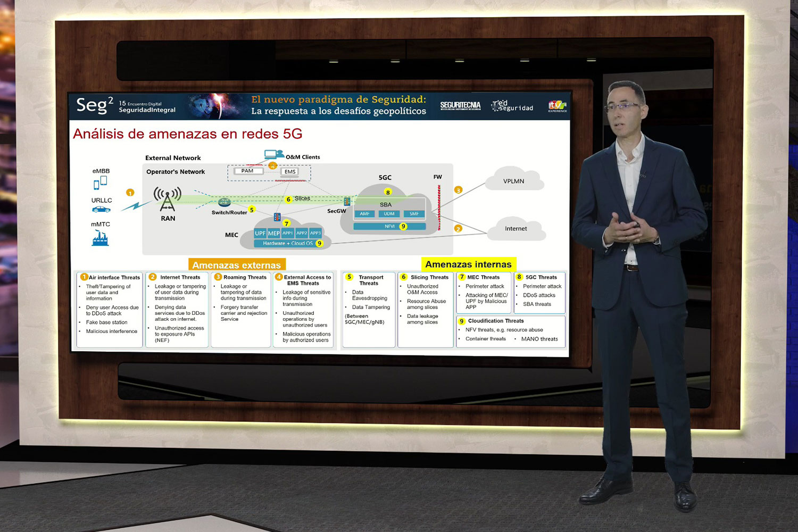Click the 'Fake base station' bullet
Viewport: 798px width, 532px height.
pos(106,322)
